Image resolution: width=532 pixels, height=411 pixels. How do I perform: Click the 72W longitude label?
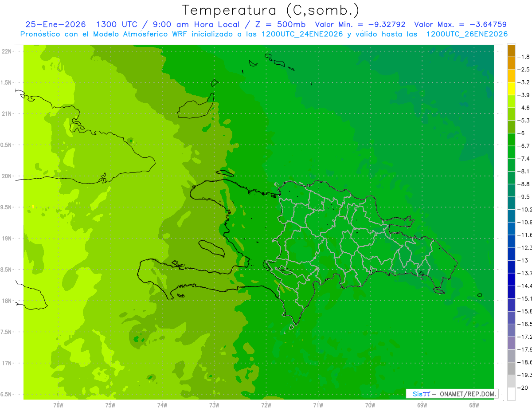[x=266, y=405]
